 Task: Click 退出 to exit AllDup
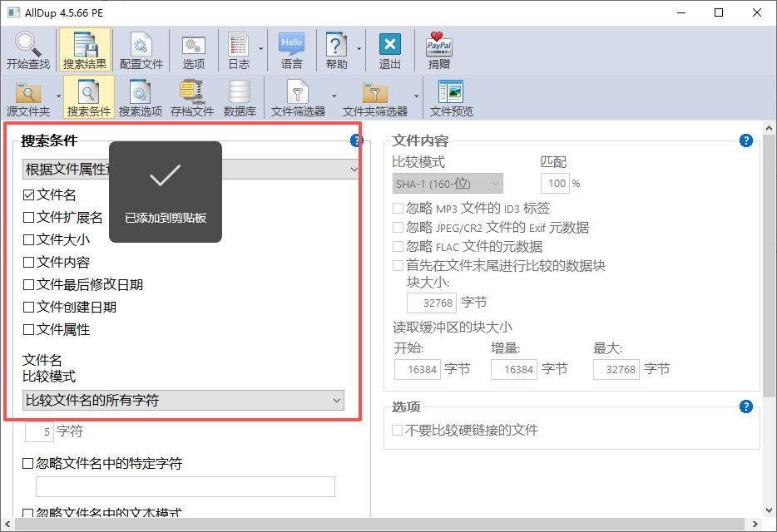389,50
